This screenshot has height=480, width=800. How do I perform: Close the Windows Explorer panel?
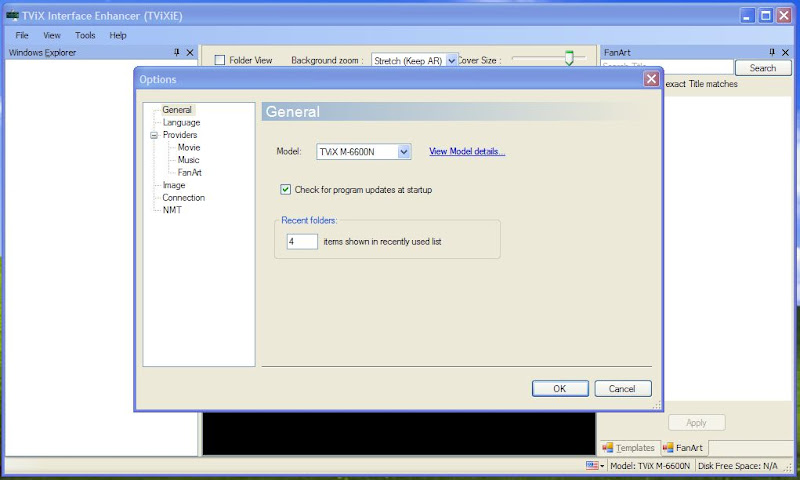coord(190,52)
